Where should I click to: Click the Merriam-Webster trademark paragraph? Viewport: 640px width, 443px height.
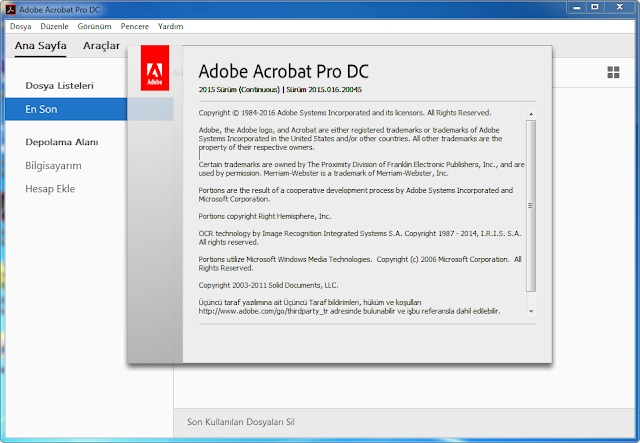point(361,169)
